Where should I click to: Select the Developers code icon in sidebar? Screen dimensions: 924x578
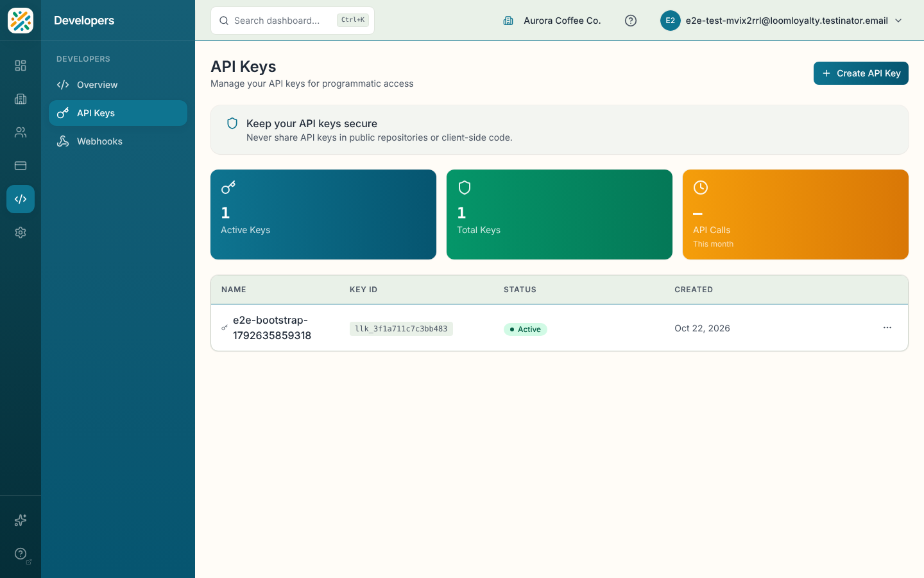point(21,199)
